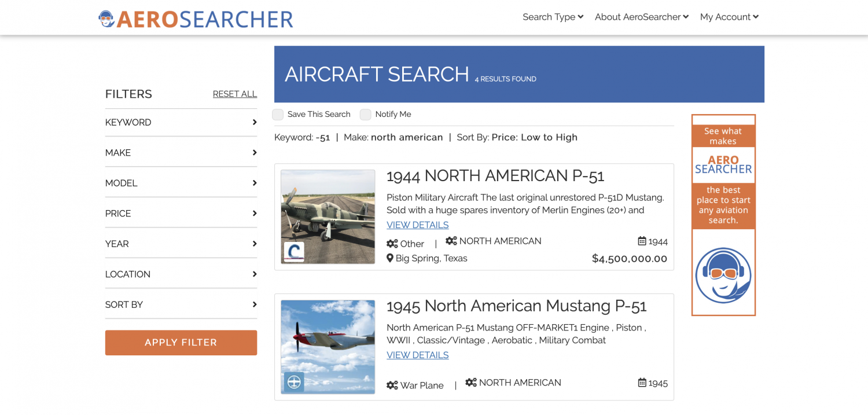Viewport: 868px width, 415px height.
Task: Open the 'Search Type' menu
Action: pos(553,17)
